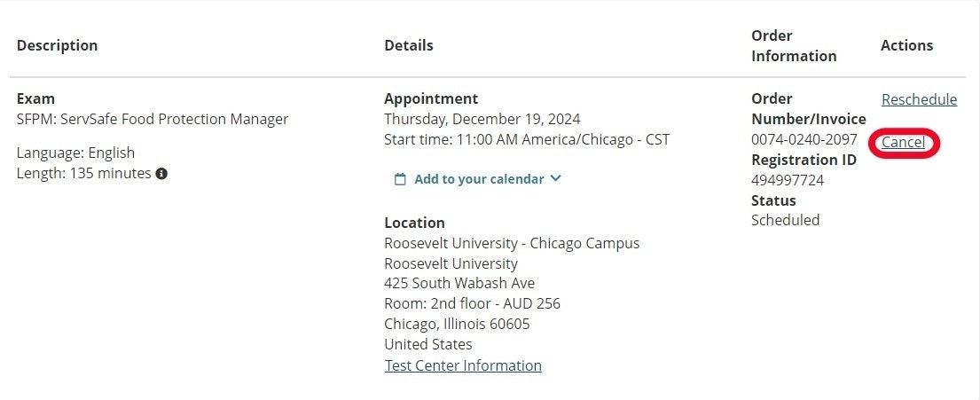Click the Language: English text

[x=76, y=153]
